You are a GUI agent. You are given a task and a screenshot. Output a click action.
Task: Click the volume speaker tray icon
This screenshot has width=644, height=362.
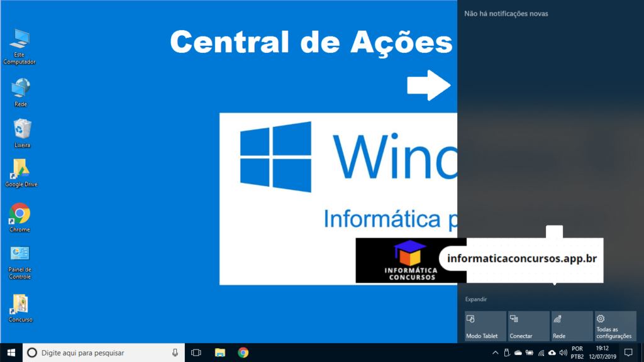(x=563, y=353)
